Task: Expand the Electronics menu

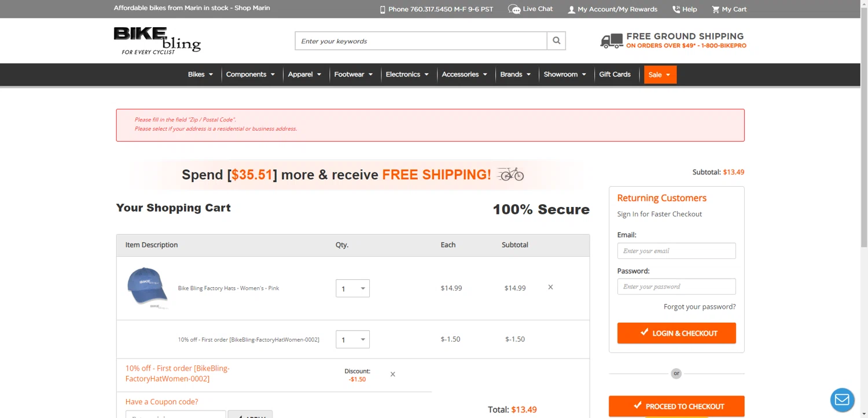Action: point(407,75)
